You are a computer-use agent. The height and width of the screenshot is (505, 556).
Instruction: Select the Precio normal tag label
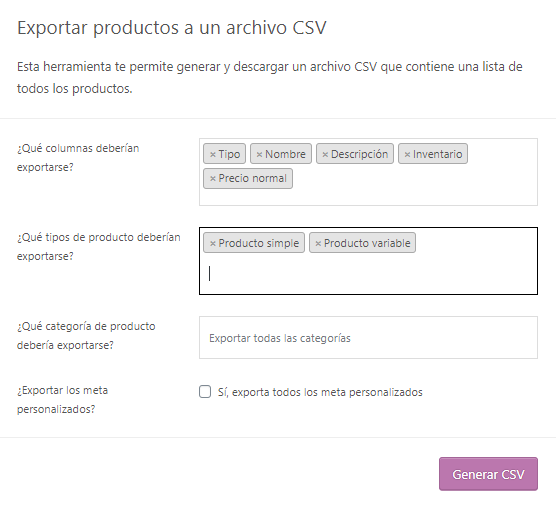click(252, 178)
